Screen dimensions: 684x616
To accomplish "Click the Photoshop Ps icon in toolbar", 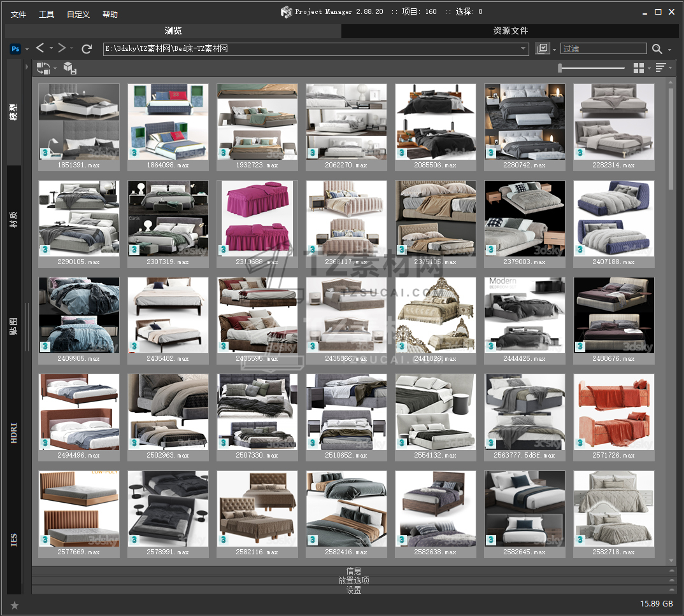I will point(15,49).
